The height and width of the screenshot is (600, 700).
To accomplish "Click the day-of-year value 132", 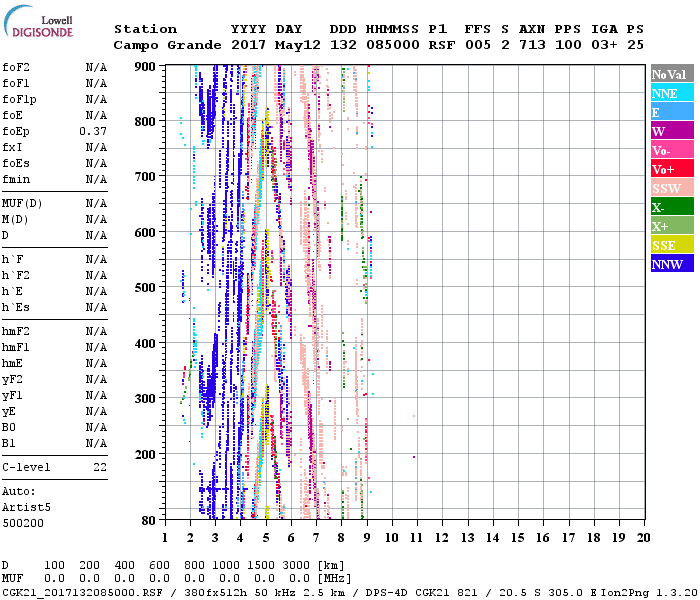I will coord(343,45).
